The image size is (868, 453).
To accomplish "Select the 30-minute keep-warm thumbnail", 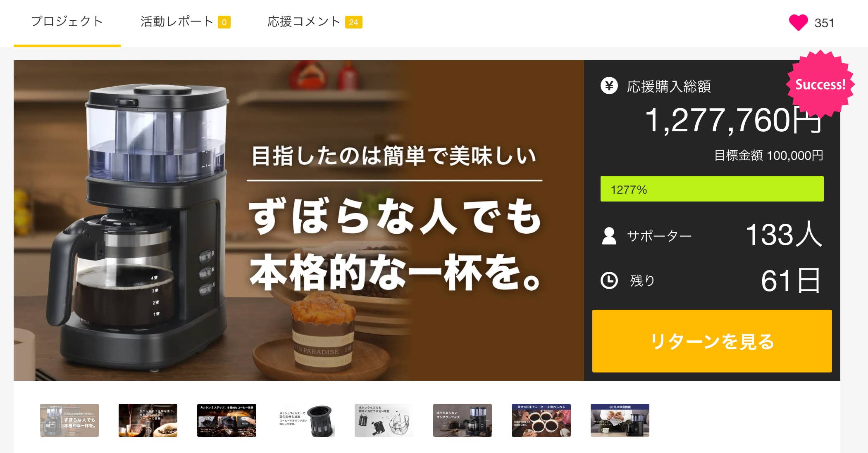I will [620, 420].
